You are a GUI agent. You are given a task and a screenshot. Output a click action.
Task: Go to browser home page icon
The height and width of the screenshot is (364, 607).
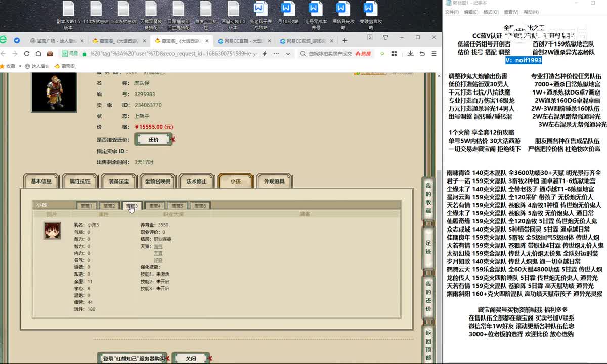(x=38, y=53)
